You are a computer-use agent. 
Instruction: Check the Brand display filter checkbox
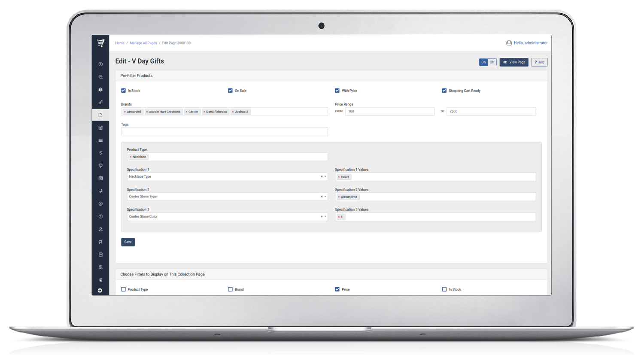click(231, 289)
